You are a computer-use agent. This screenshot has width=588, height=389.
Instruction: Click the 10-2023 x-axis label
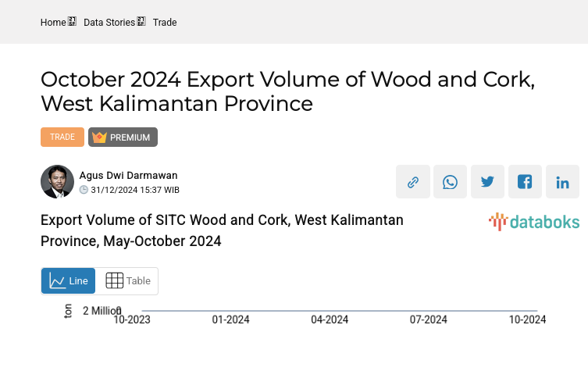[132, 319]
